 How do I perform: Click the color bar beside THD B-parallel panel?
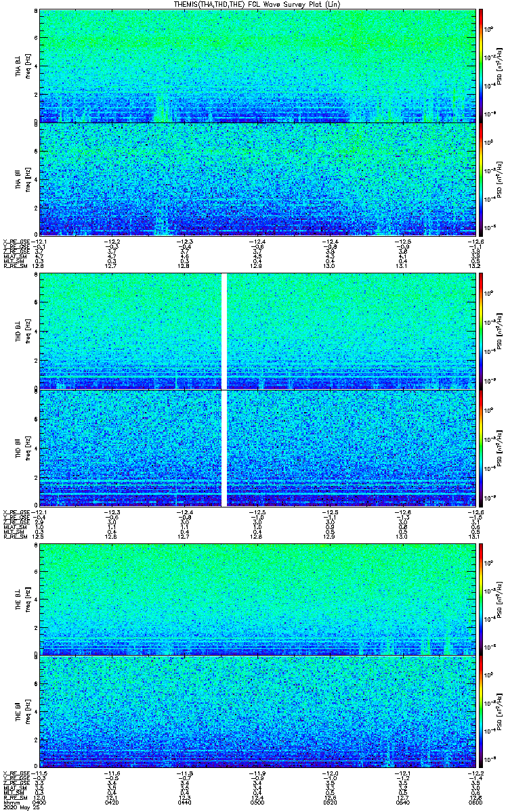tap(481, 447)
